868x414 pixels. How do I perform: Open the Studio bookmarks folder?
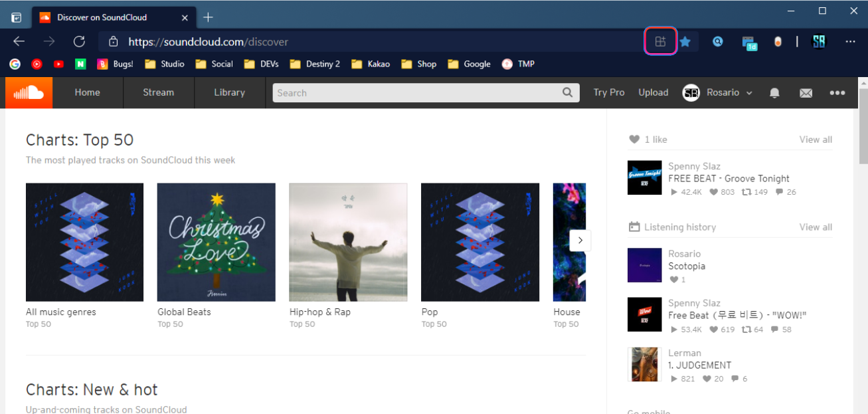coord(165,64)
